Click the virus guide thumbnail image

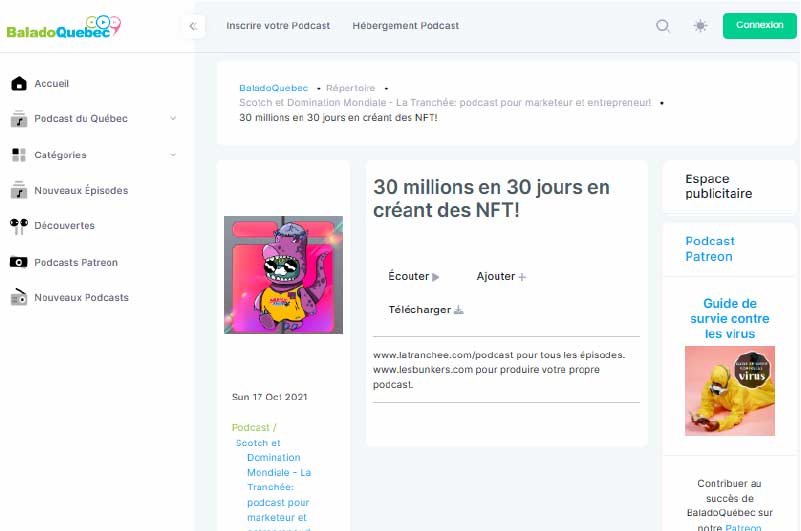click(x=729, y=391)
